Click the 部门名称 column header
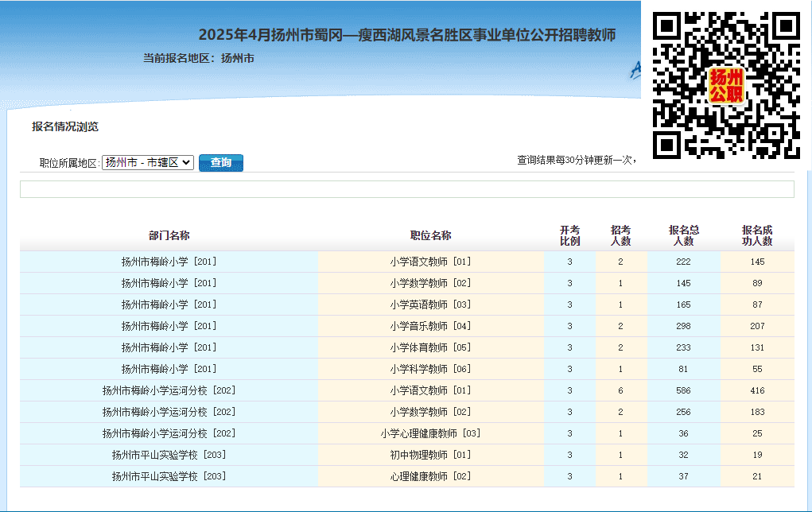Viewport: 812px width, 512px height. tap(169, 235)
